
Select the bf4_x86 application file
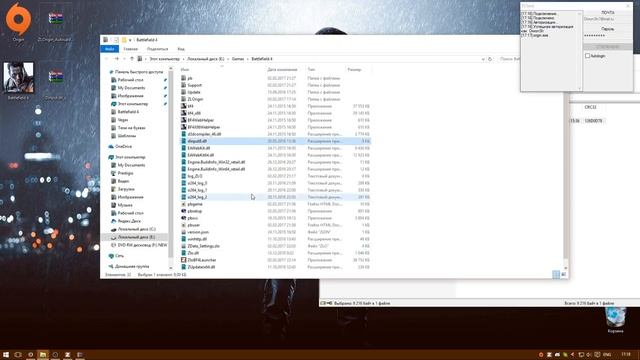(x=194, y=113)
